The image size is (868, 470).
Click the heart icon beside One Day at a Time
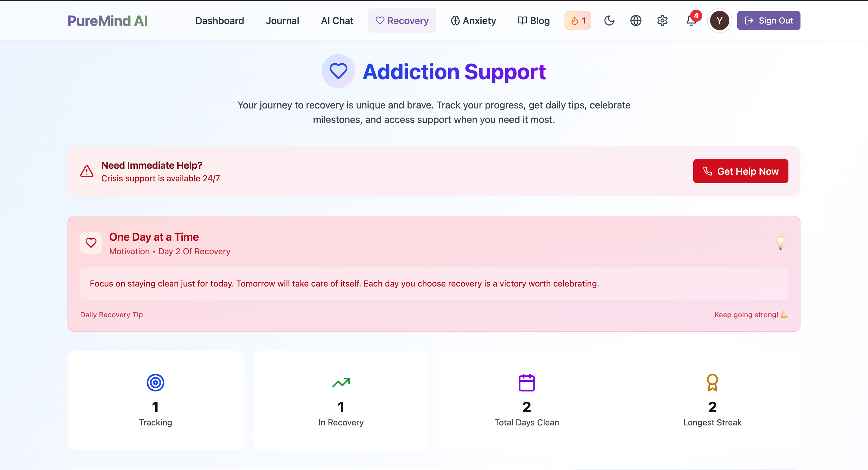[x=91, y=243]
